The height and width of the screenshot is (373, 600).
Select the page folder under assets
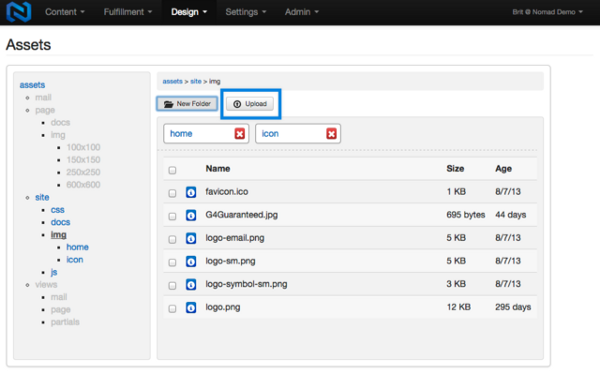click(x=45, y=110)
